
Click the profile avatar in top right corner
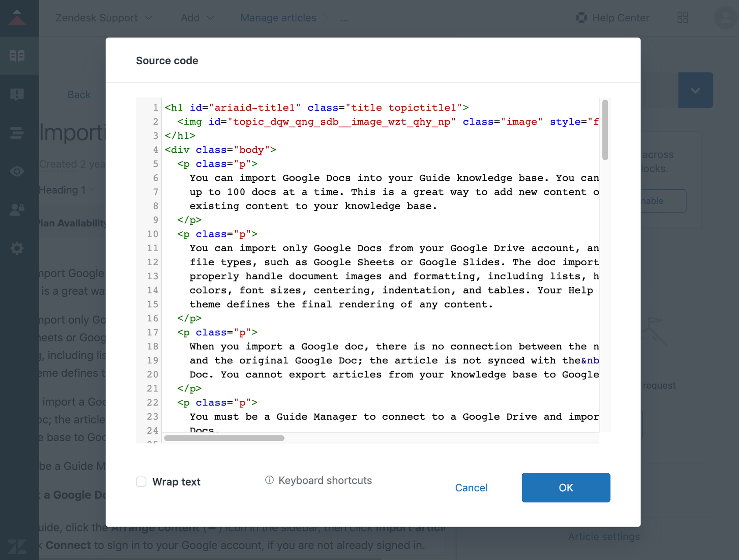click(x=724, y=18)
